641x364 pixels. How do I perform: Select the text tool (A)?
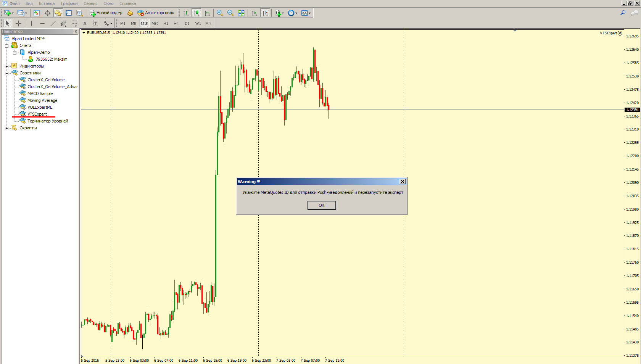tap(85, 23)
